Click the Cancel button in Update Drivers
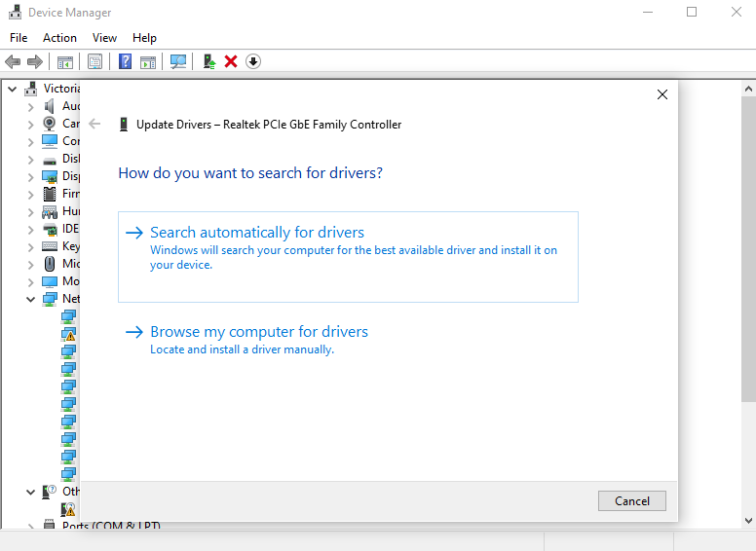 (x=632, y=501)
